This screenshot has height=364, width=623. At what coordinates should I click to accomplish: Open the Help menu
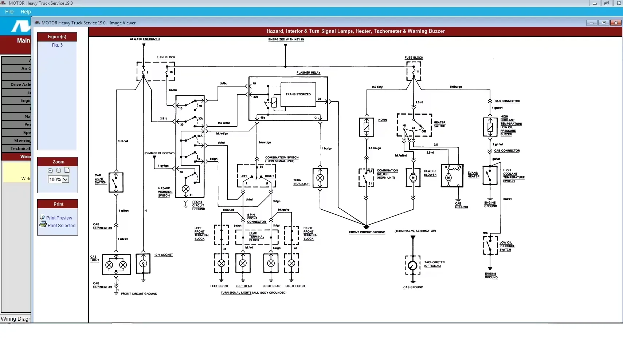26,12
